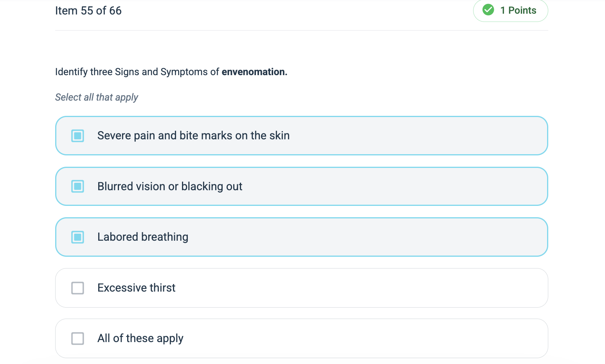The height and width of the screenshot is (364, 605).
Task: Deselect the Labored breathing checkbox
Action: tap(77, 237)
